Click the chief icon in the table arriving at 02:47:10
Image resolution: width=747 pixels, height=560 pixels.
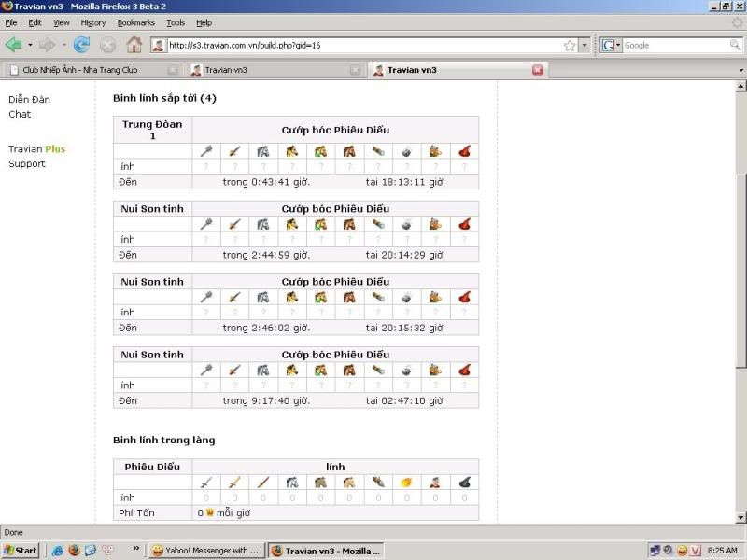pyautogui.click(x=435, y=370)
